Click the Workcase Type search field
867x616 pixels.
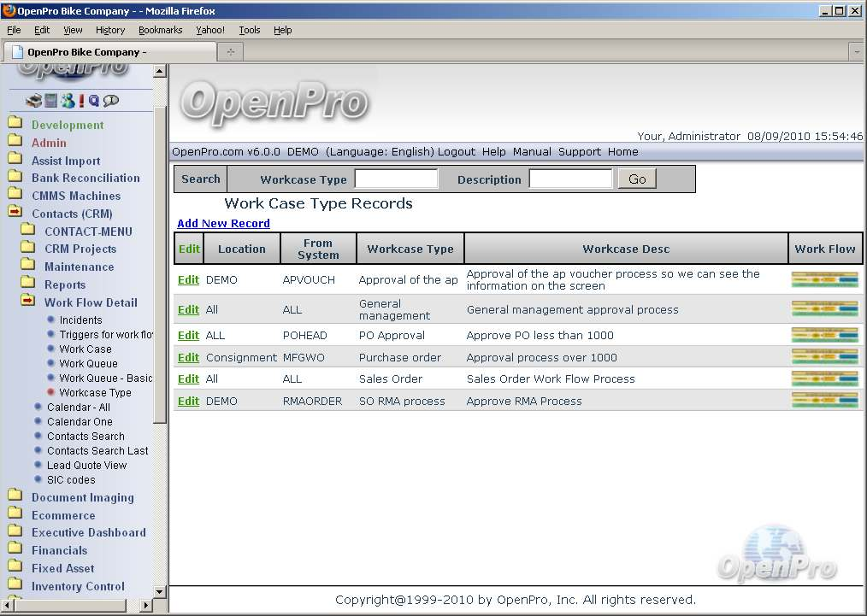tap(396, 179)
